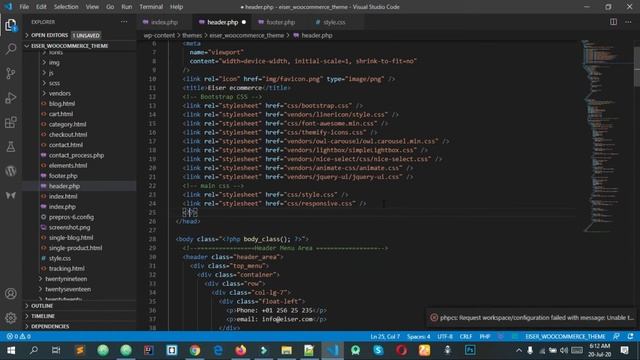The width and height of the screenshot is (640, 360).
Task: Open Explorer views and more actions ellipsis
Action: coord(124,22)
